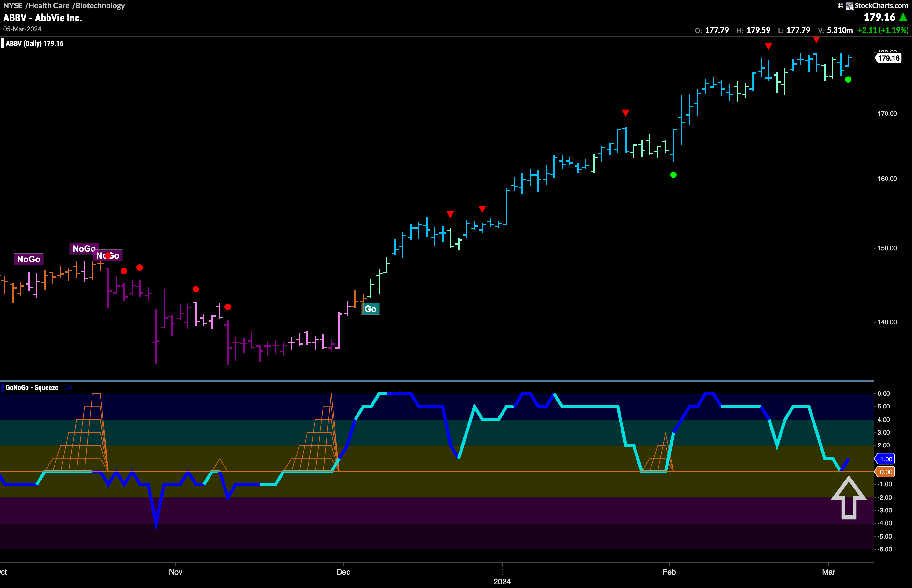Click the GoNoGo - Squeeze indicator label
Screen dimensions: 912x588
click(32, 387)
